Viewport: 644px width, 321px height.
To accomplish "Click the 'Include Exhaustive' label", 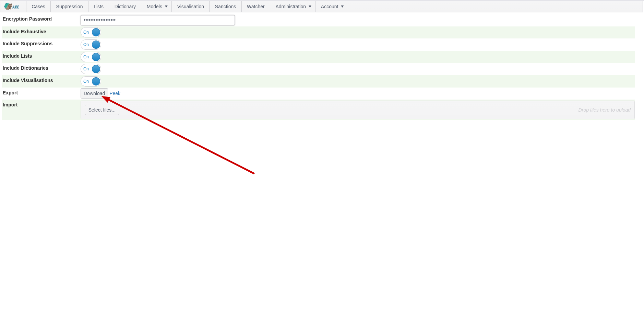I will pos(24,32).
